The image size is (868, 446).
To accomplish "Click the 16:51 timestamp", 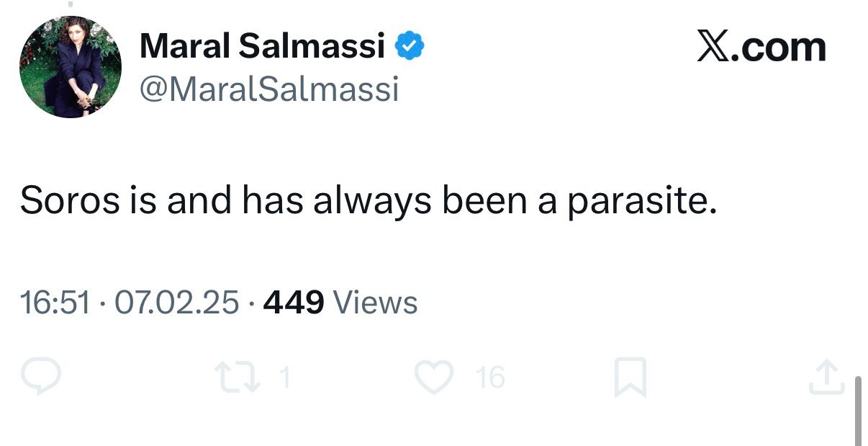I will tap(55, 303).
